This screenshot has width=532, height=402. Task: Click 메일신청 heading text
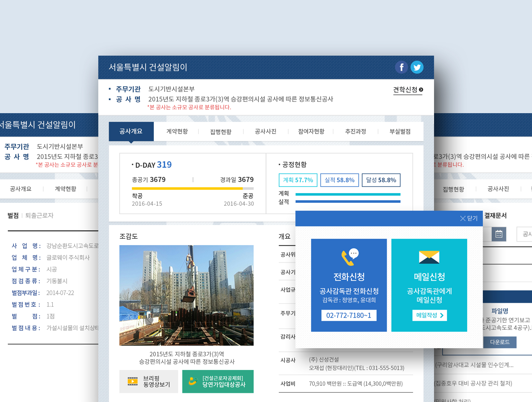(429, 277)
